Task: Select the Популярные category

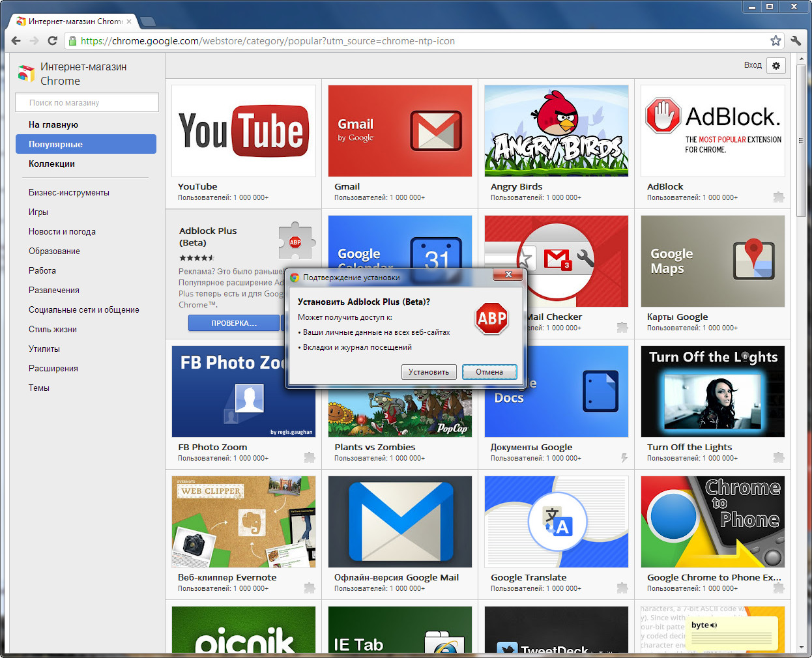Action: (x=86, y=144)
